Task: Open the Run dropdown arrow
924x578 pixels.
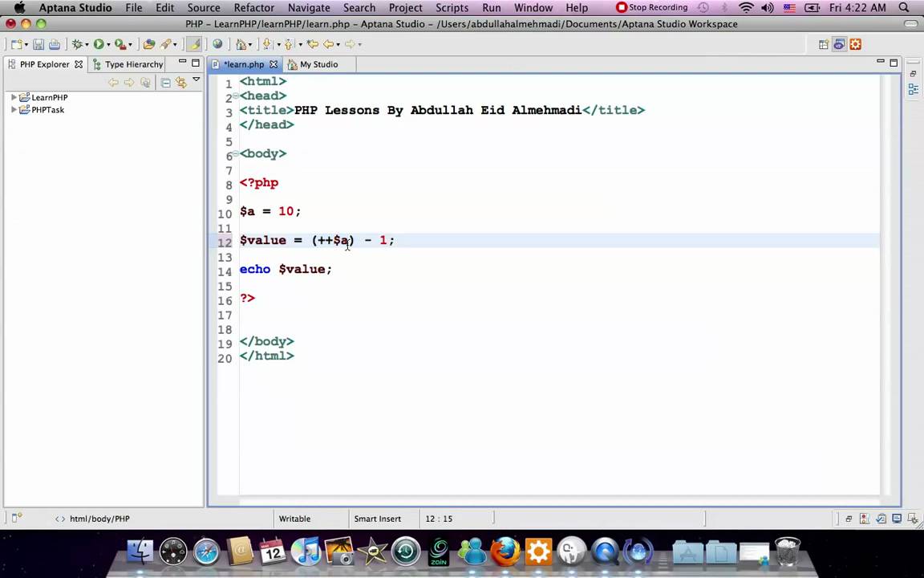Action: [108, 45]
